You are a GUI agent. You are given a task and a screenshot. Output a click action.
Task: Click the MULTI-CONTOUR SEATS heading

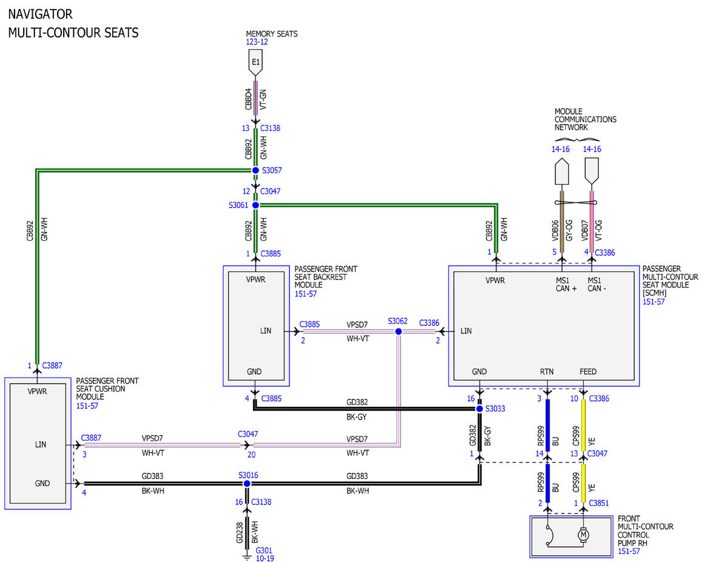click(x=73, y=33)
